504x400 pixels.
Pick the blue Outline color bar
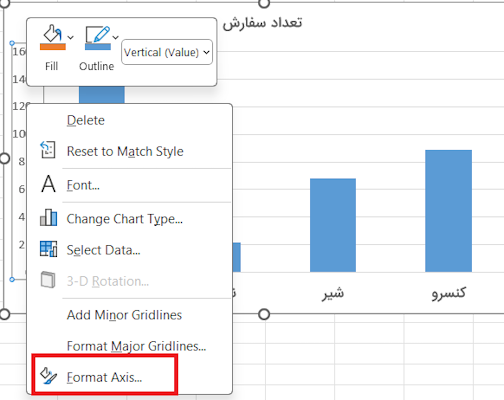click(x=98, y=47)
